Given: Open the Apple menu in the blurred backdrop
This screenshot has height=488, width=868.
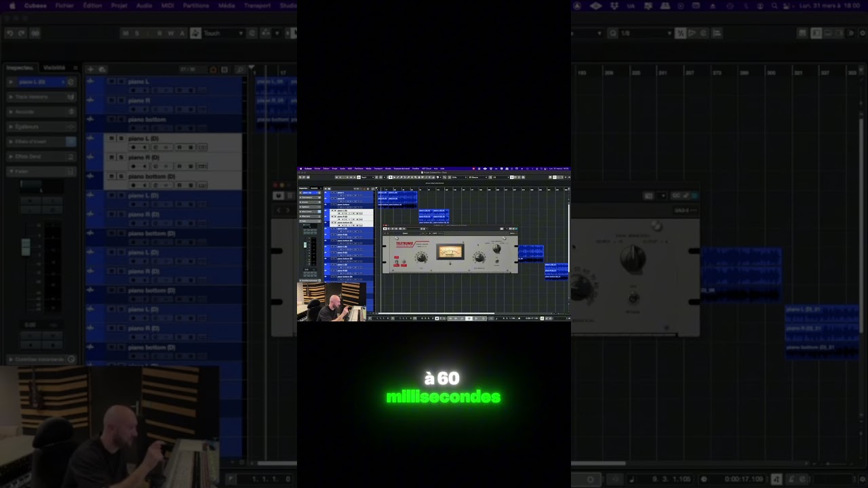Looking at the screenshot, I should click(12, 5).
